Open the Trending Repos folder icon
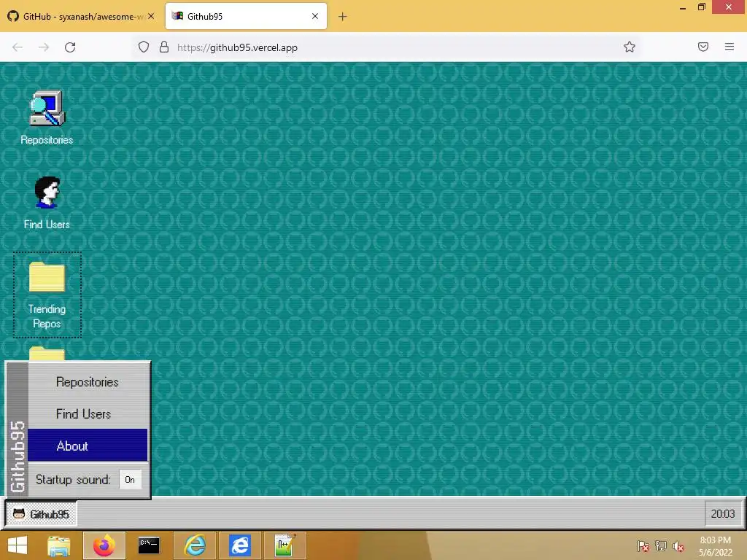Screen dimensions: 747x560 tap(47, 295)
